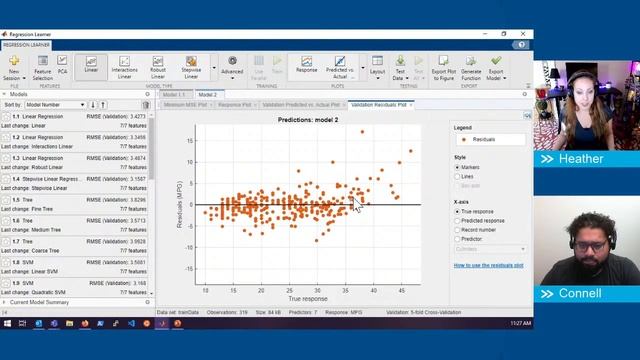640x360 pixels.
Task: Click the Residuals legend entry
Action: point(490,140)
